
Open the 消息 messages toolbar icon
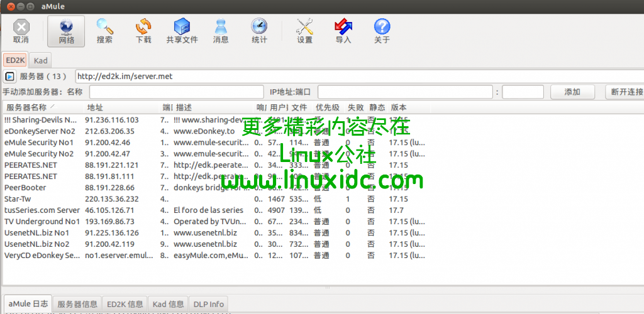(221, 31)
